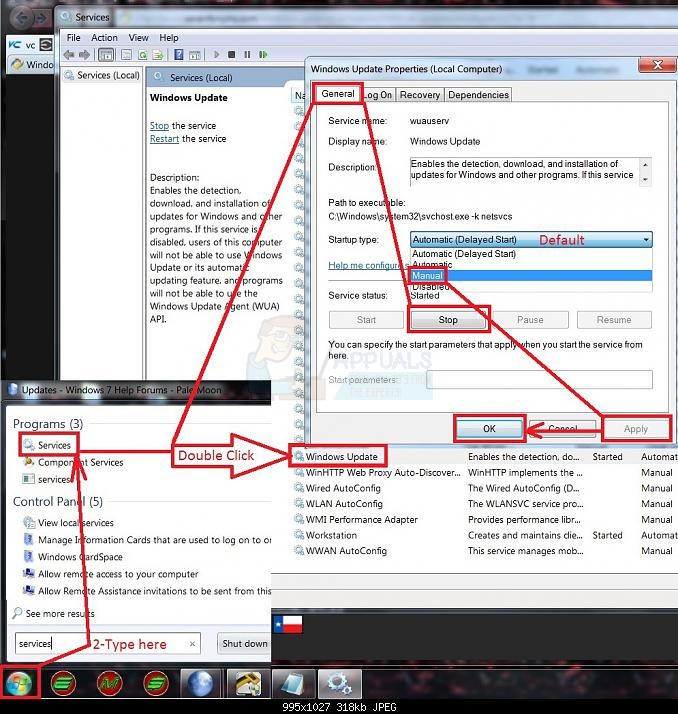Open the Action menu in Services

point(104,38)
